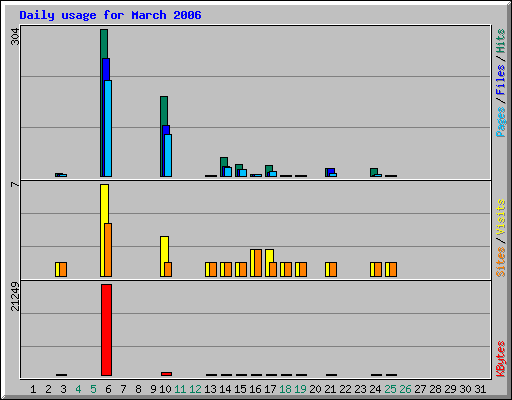
Task: Click the orange Sites bar for day 25
Action: point(393,269)
